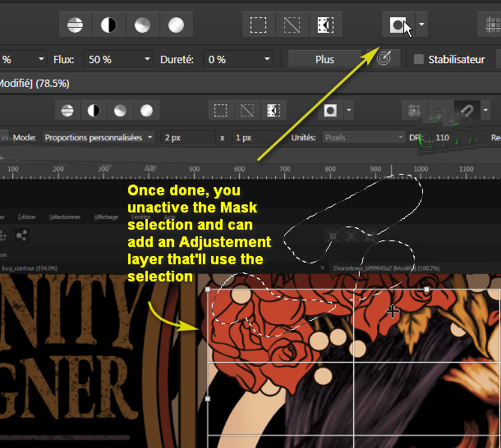Image resolution: width=501 pixels, height=448 pixels.
Task: Toggle the magnet snapping icon
Action: (467, 111)
